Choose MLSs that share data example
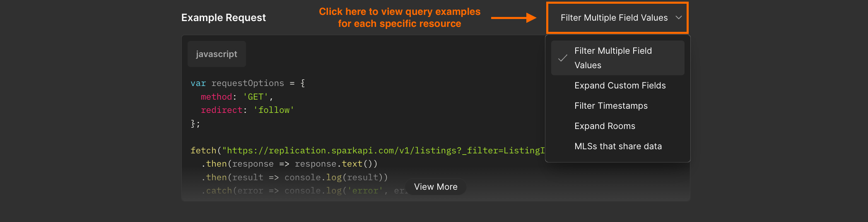 point(617,146)
